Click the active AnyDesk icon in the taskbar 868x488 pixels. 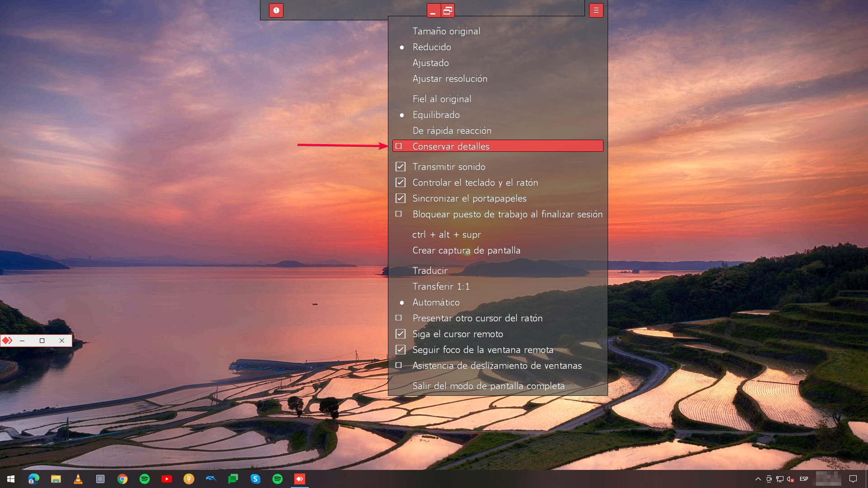pos(300,479)
